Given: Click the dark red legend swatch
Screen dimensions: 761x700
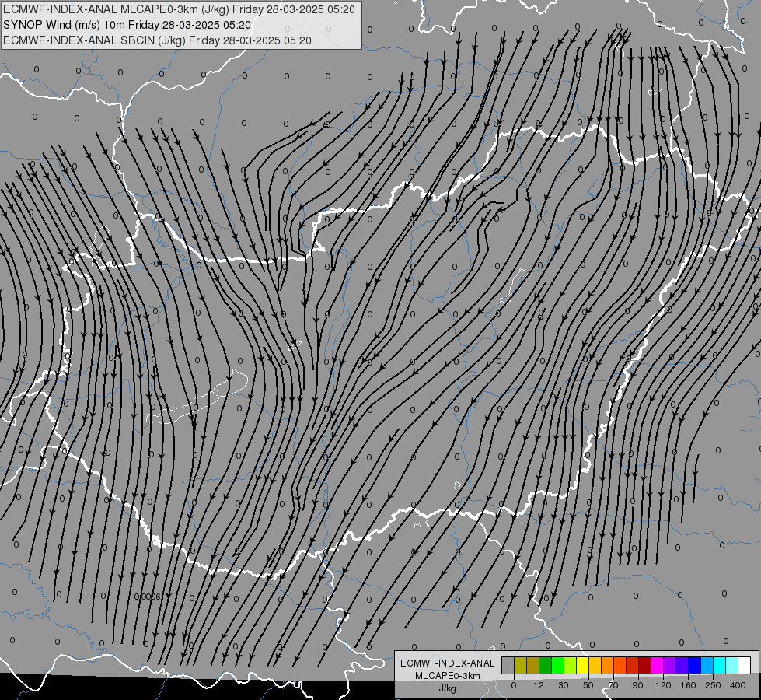Looking at the screenshot, I should coord(645,665).
